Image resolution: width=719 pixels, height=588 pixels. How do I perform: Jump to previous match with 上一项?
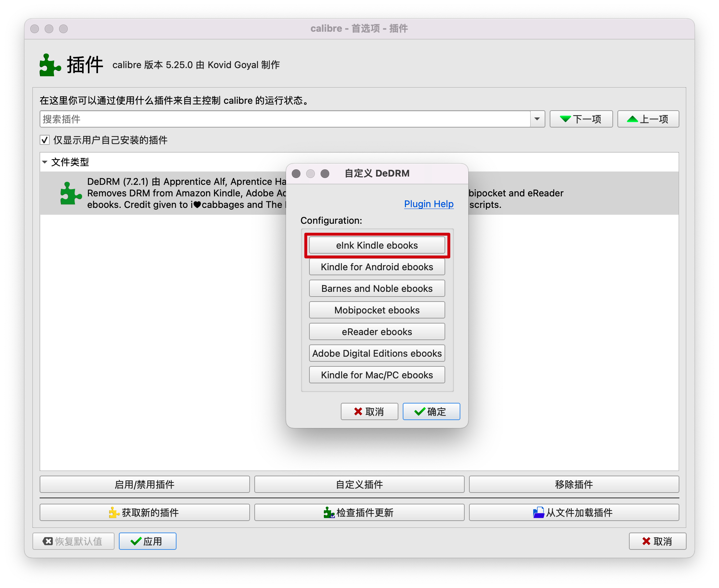click(x=648, y=119)
